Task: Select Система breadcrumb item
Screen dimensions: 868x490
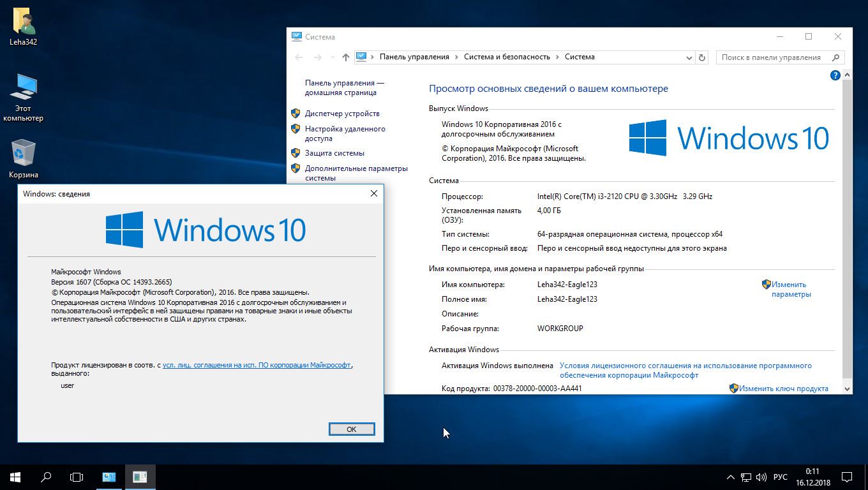Action: [580, 57]
